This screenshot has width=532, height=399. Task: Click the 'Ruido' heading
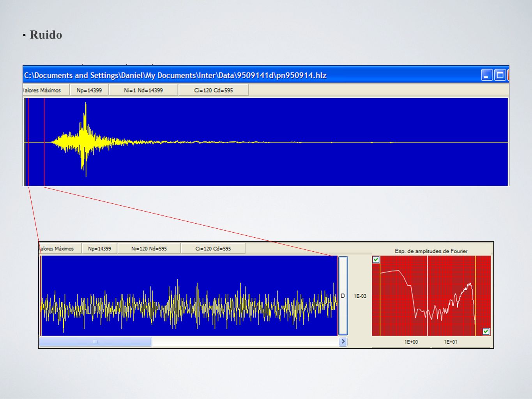point(46,35)
